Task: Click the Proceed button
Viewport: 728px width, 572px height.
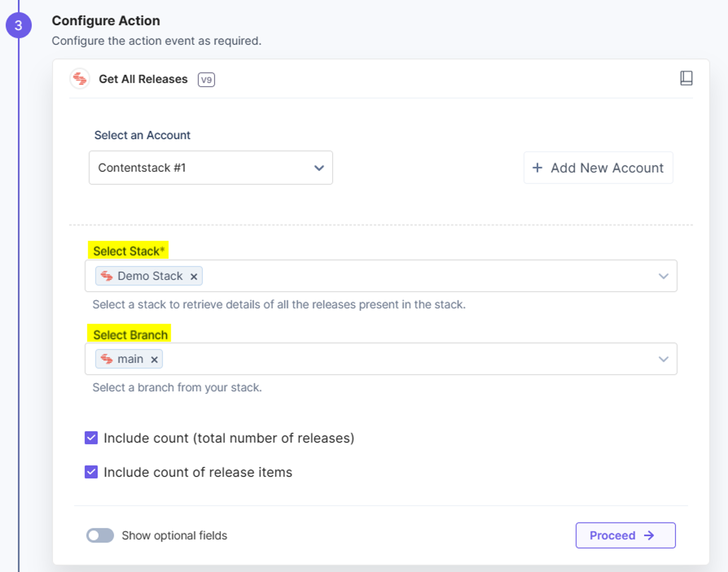Action: coord(625,535)
